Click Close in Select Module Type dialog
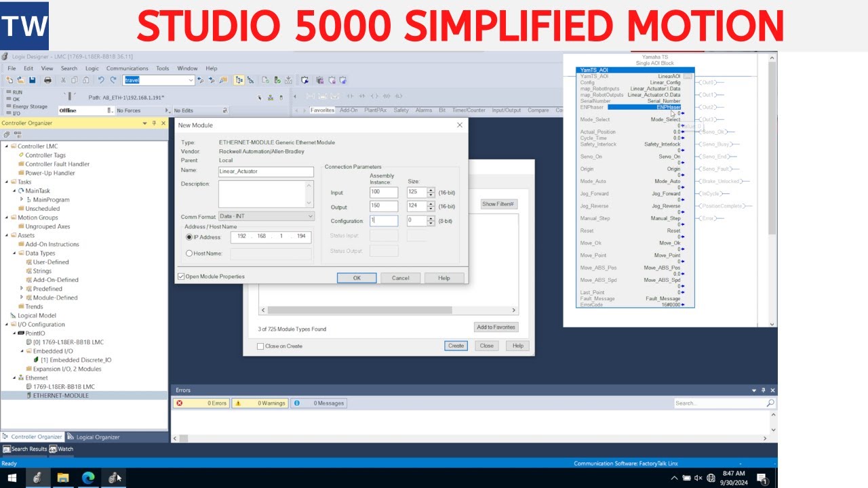868x488 pixels. [x=487, y=346]
